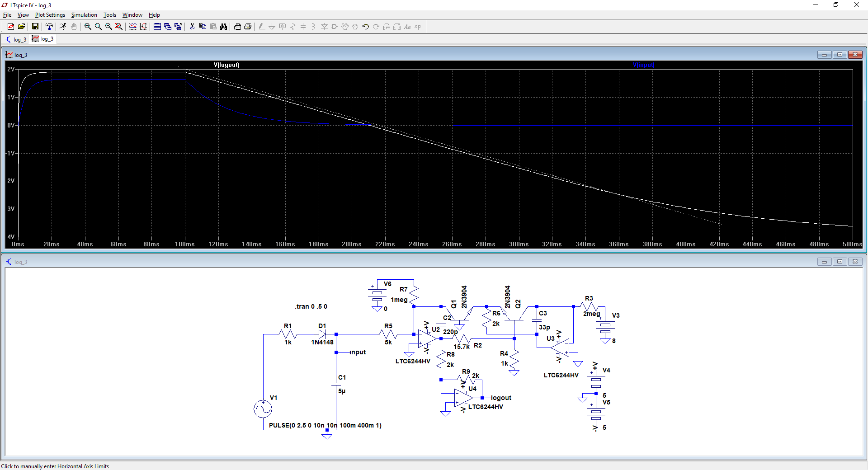The image size is (868, 470).
Task: Click the blue V(input) trace label
Action: click(x=643, y=65)
